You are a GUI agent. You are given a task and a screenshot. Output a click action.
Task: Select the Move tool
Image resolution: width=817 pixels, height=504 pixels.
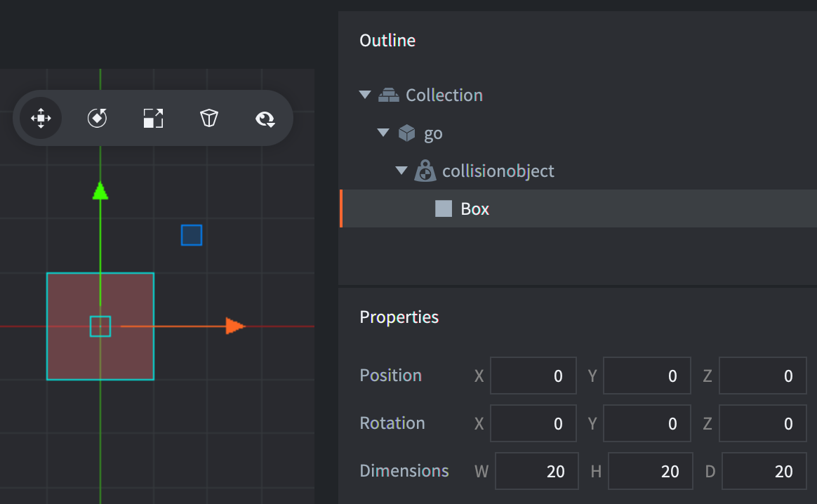click(x=41, y=118)
